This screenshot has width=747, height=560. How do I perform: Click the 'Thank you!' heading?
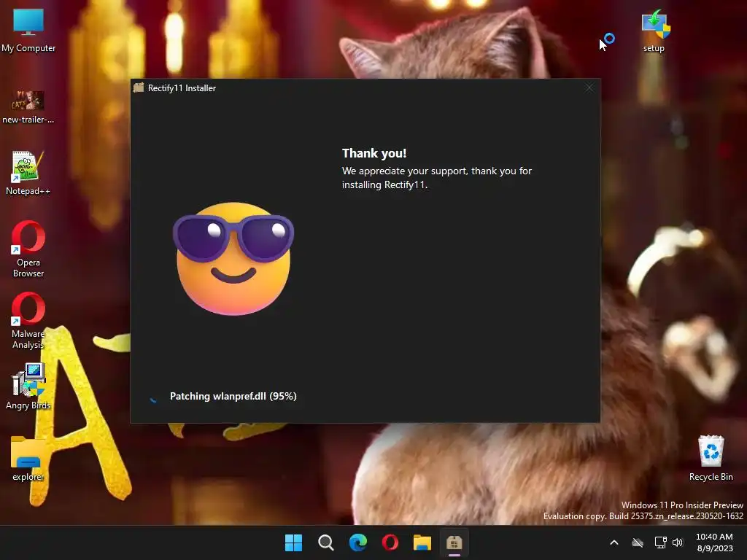click(x=374, y=153)
